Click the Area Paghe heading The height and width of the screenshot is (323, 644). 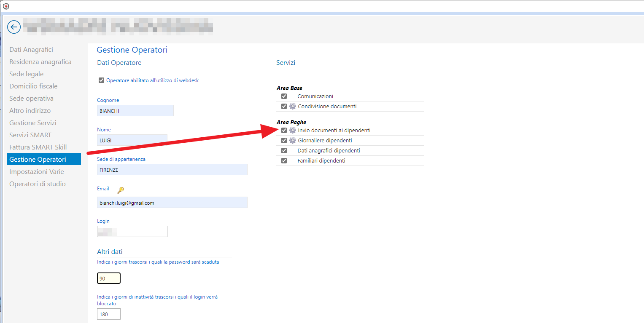291,123
